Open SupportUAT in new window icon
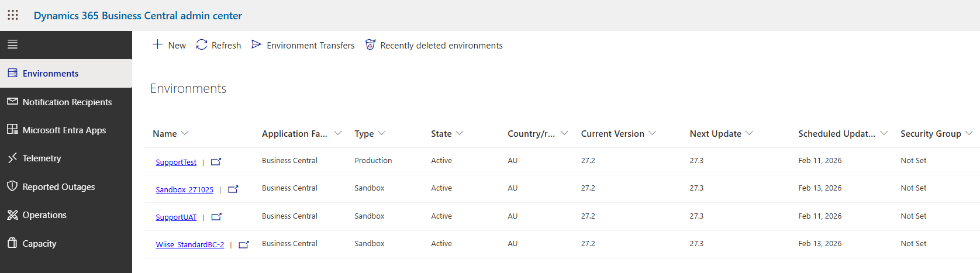The width and height of the screenshot is (980, 273). (x=216, y=217)
